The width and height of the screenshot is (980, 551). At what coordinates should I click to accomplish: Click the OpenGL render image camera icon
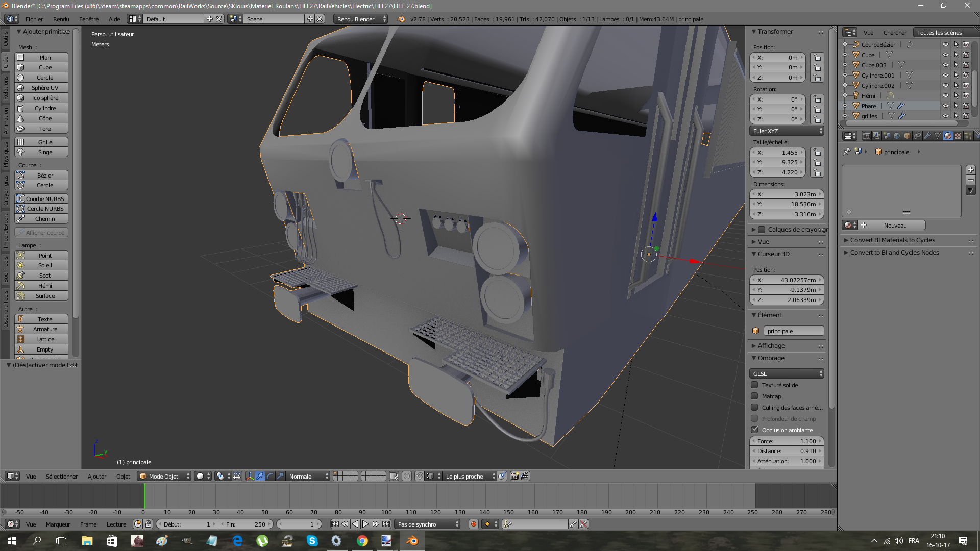(514, 476)
